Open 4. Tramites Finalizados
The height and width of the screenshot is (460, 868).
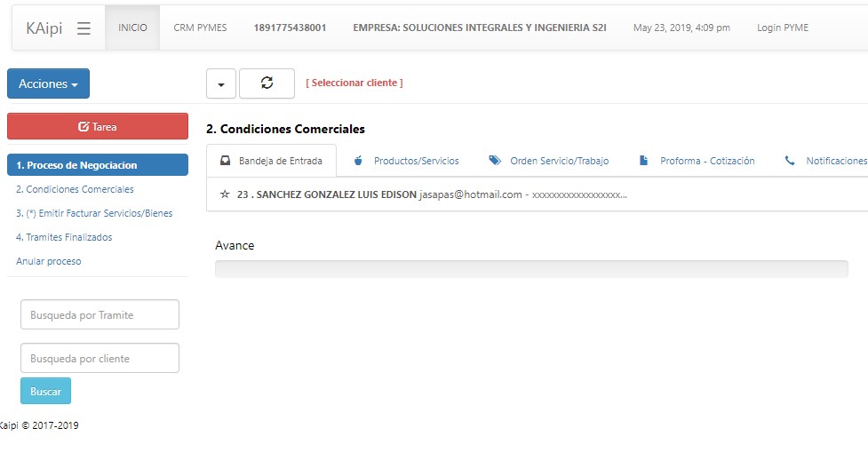coord(64,237)
